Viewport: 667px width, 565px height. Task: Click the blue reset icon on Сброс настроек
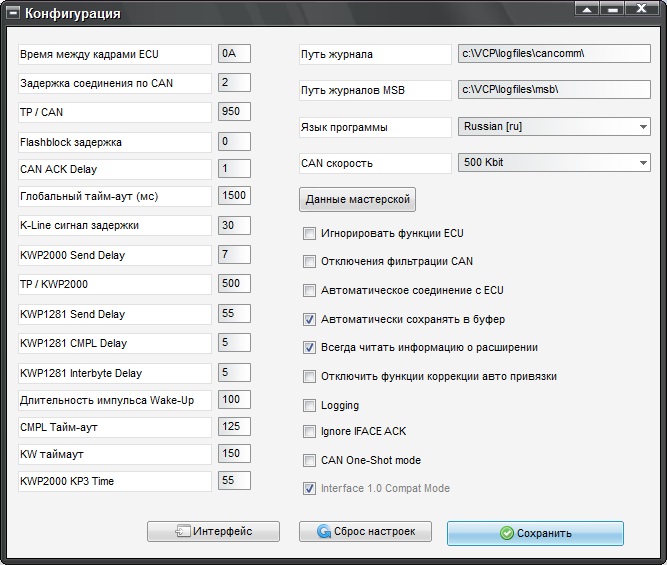tap(324, 531)
